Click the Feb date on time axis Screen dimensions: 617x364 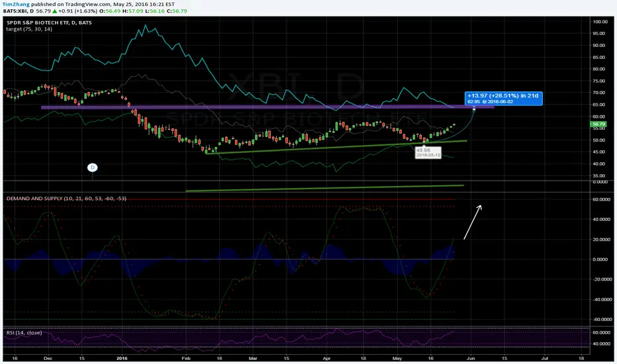click(x=186, y=359)
